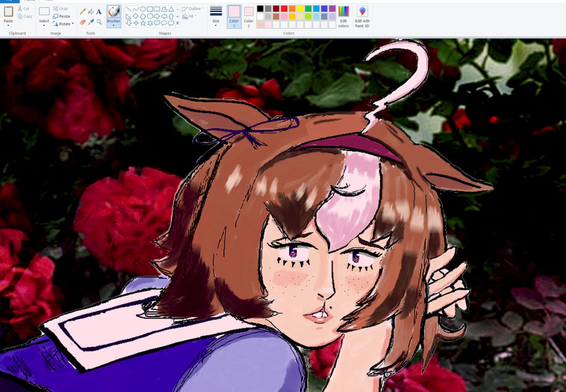Choose the Four-point star shape
This screenshot has height=392, width=566.
136,23
